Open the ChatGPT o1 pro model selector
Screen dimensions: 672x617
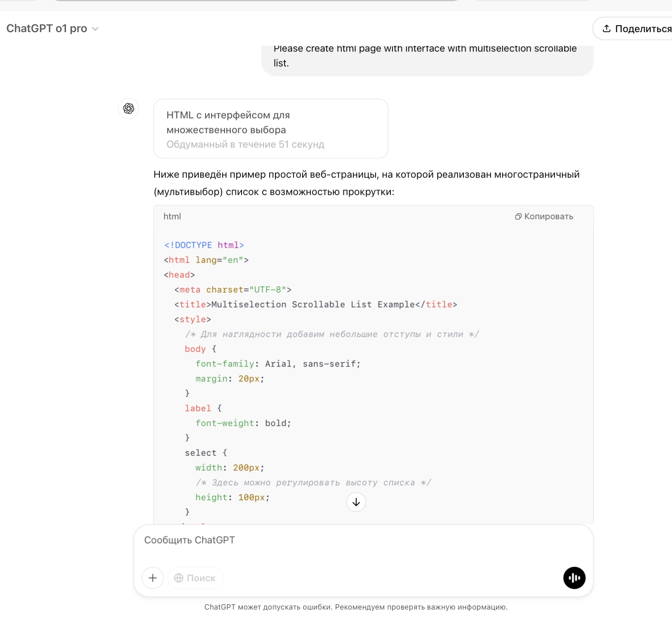(47, 28)
